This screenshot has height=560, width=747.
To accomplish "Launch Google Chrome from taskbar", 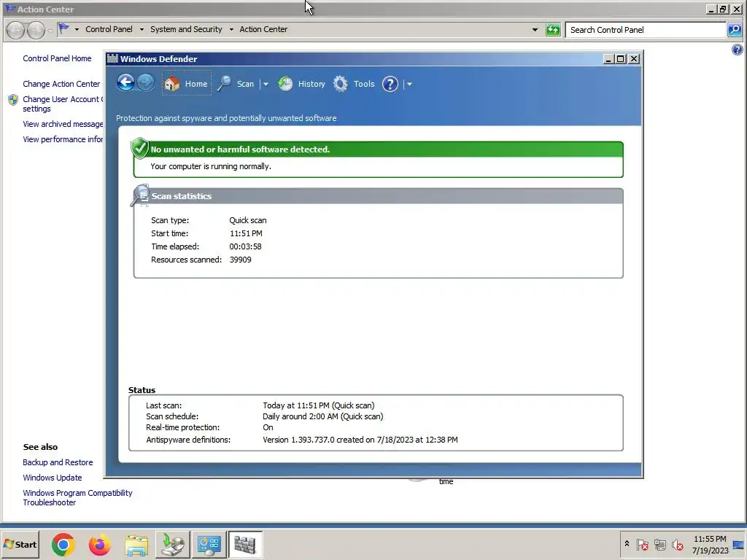I will tap(63, 544).
